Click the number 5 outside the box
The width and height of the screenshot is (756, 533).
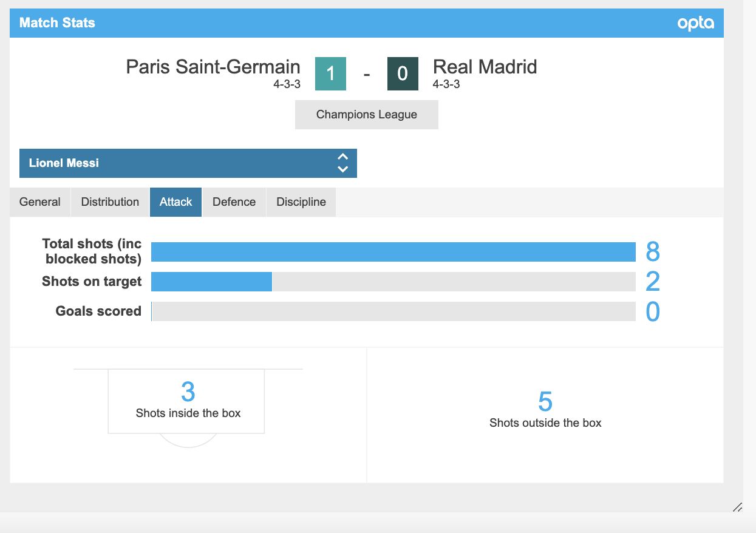(x=545, y=402)
